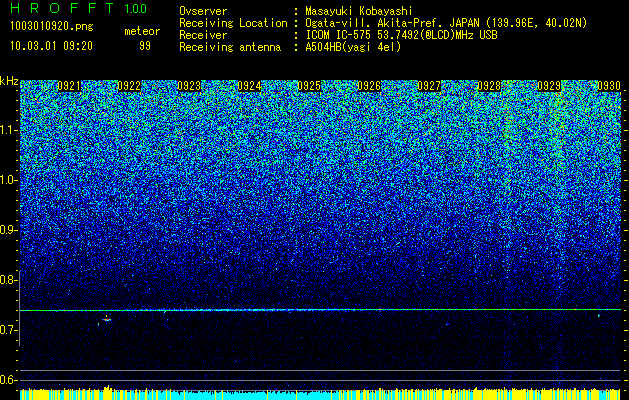Click the 0929 time marker
629x400 pixels.
click(x=549, y=86)
